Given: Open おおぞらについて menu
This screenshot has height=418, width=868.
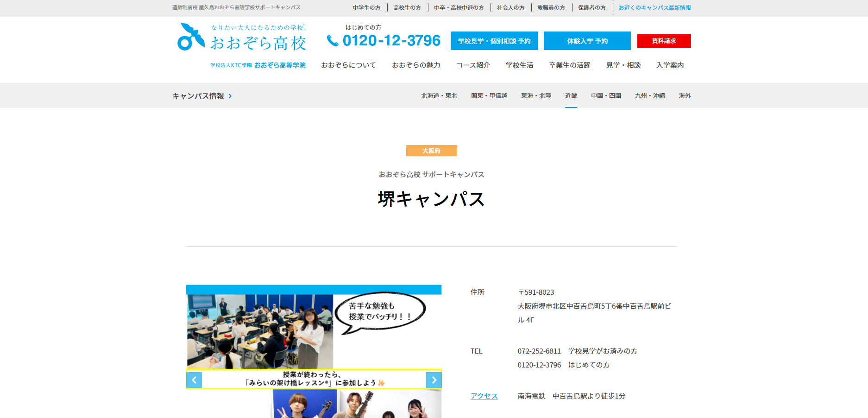Looking at the screenshot, I should [348, 65].
